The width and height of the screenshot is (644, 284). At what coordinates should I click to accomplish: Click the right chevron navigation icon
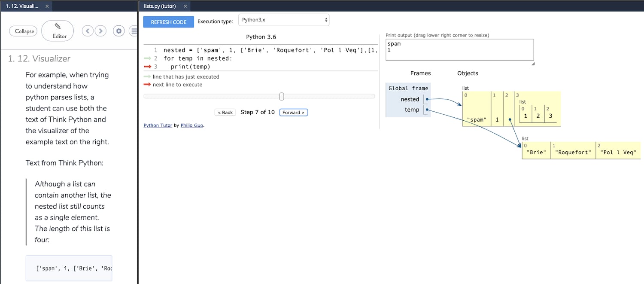100,31
